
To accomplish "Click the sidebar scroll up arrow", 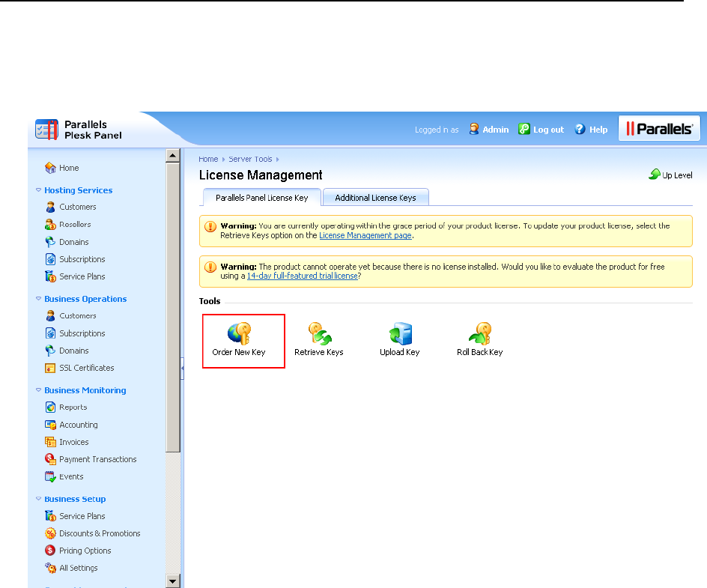I will pyautogui.click(x=173, y=156).
